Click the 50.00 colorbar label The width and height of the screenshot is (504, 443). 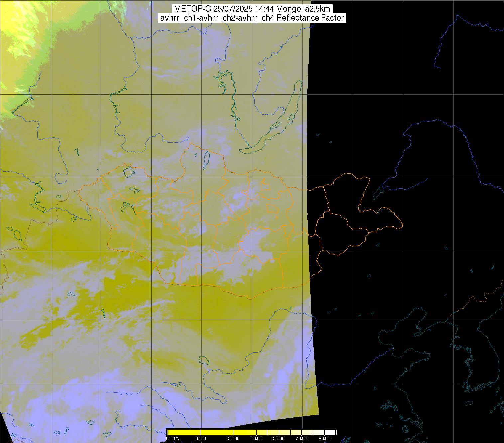point(279,439)
